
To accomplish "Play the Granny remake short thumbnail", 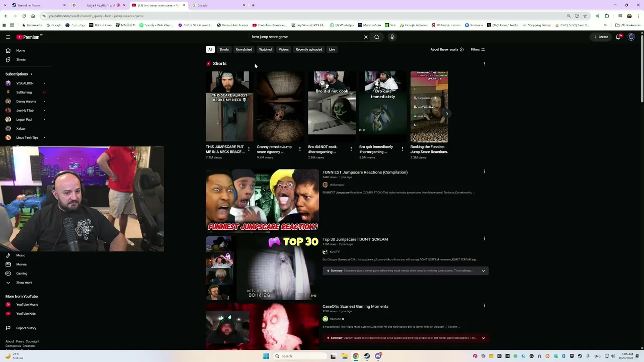I will 281,107.
